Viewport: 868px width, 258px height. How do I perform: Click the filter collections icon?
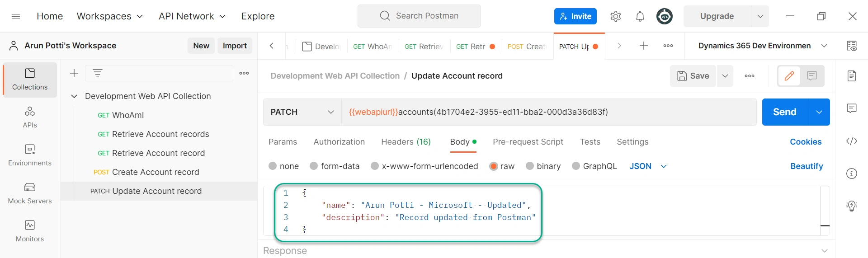point(98,73)
